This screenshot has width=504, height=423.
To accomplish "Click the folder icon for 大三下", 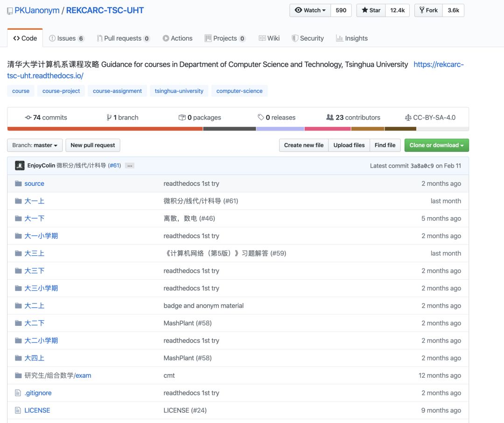I will coord(18,270).
